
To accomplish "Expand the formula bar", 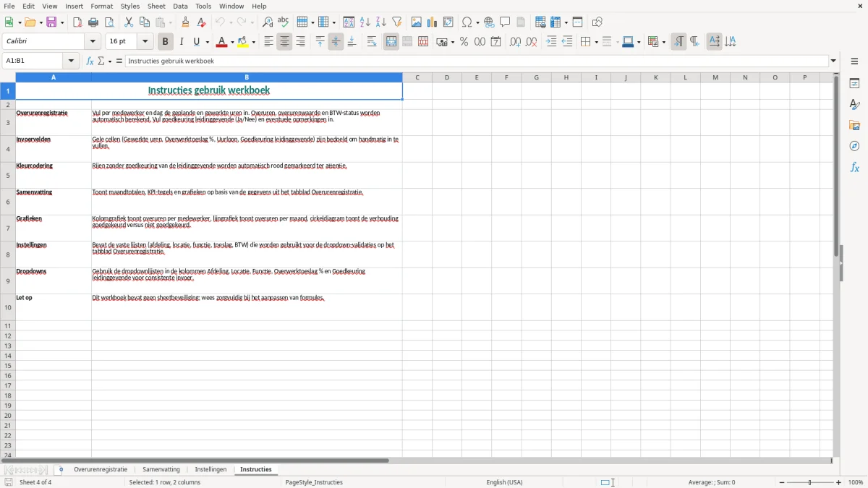I will [x=834, y=61].
